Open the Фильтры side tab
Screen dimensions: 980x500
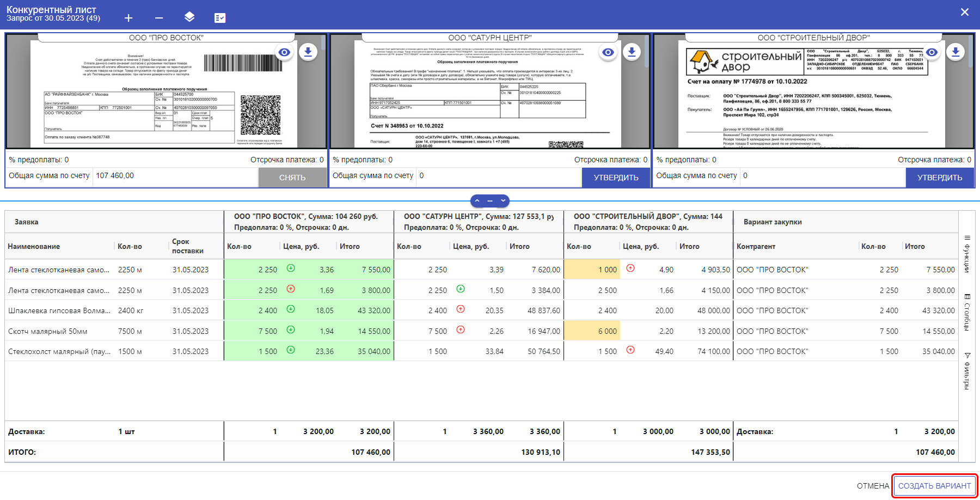pyautogui.click(x=967, y=370)
